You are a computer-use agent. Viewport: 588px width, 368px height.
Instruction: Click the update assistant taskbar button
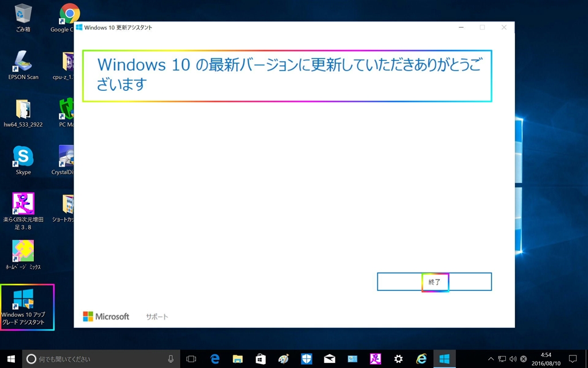pos(444,359)
